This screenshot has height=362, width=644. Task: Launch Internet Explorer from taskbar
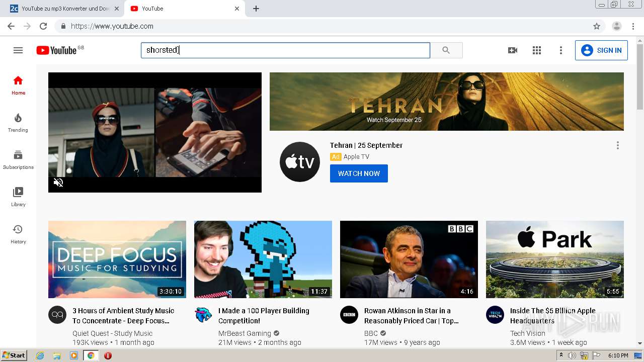click(x=40, y=355)
